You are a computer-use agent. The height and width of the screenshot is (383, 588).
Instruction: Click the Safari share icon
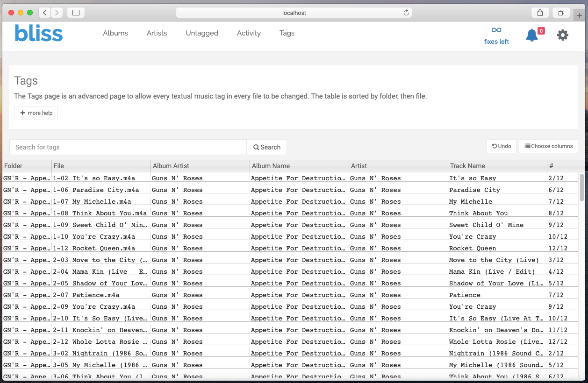coord(540,13)
